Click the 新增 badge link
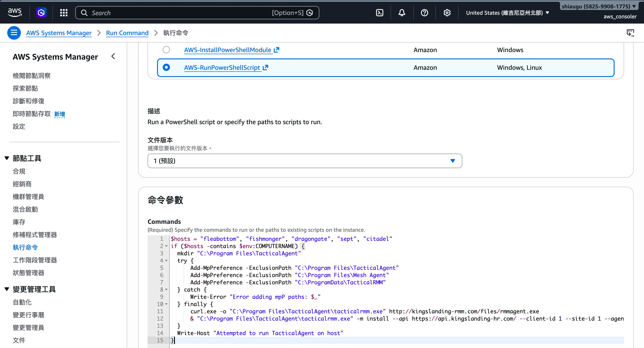This screenshot has width=644, height=348. [60, 114]
